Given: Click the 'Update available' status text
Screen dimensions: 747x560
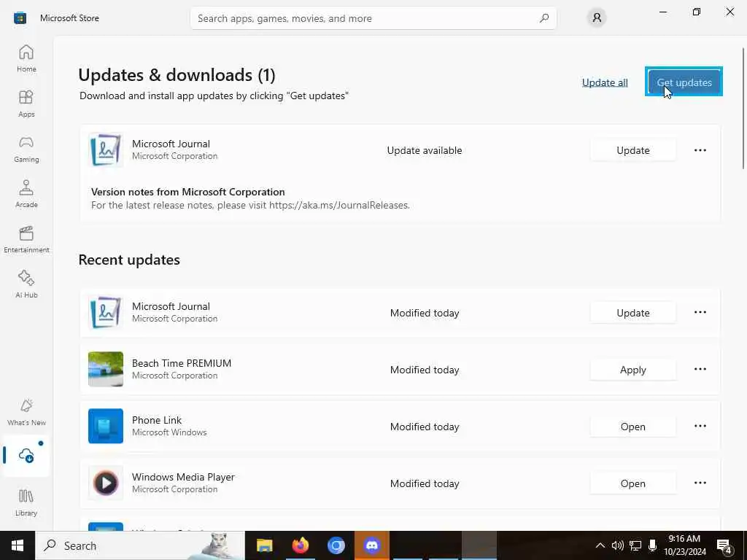Looking at the screenshot, I should click(425, 150).
